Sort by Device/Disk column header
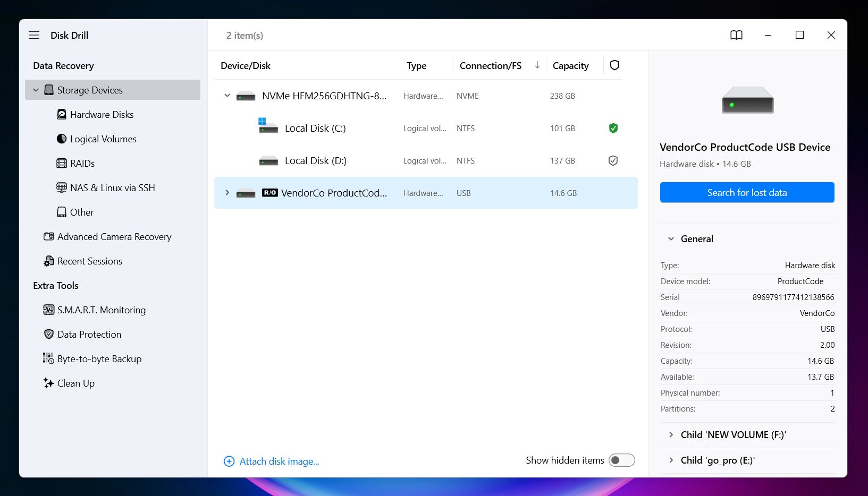This screenshot has width=868, height=496. click(246, 65)
